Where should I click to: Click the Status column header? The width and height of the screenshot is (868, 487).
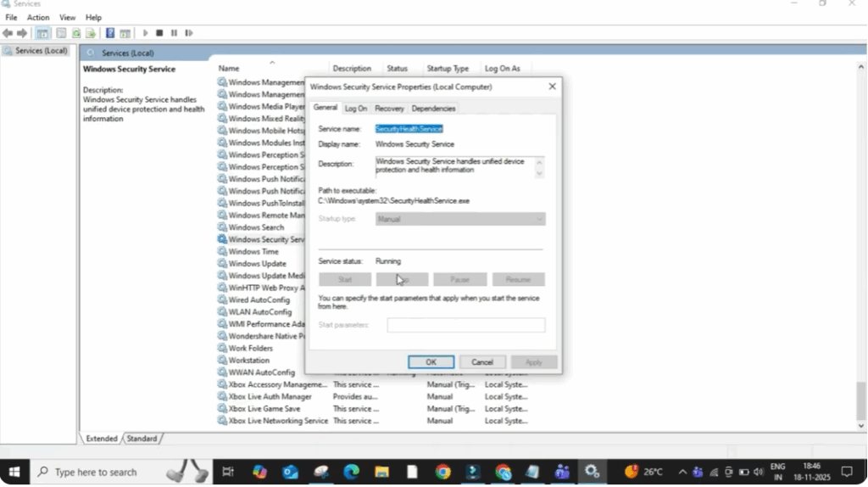pyautogui.click(x=397, y=69)
